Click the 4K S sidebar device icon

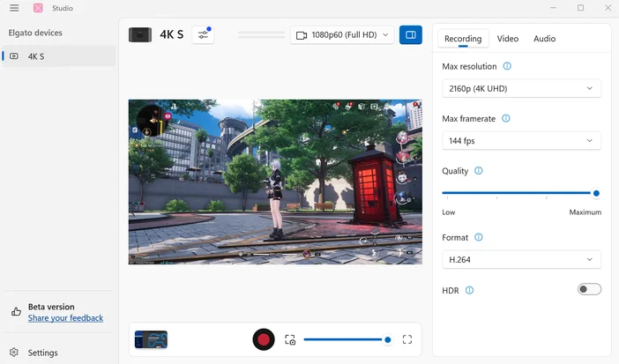[14, 56]
